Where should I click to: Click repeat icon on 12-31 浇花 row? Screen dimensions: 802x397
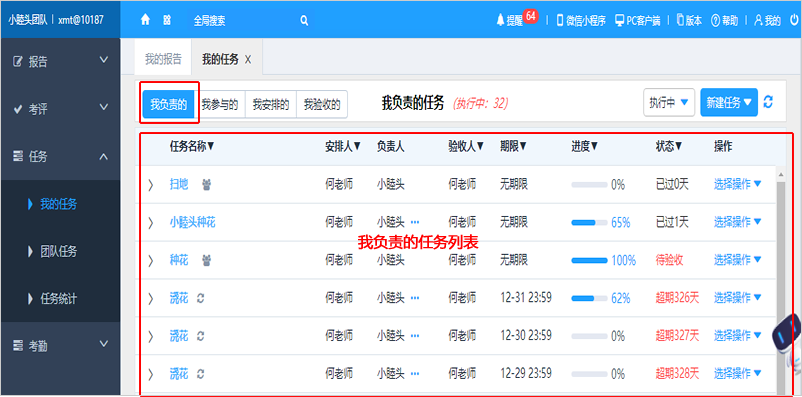pyautogui.click(x=200, y=298)
